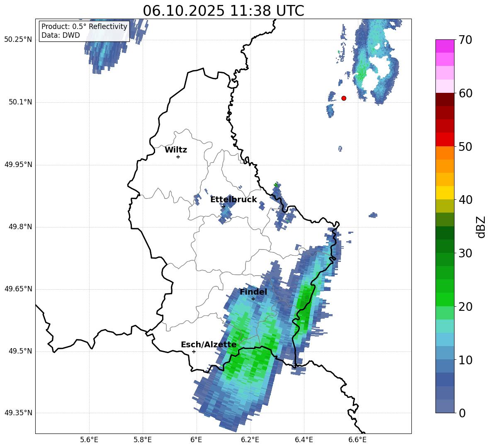491x448 pixels.
Task: Click the Findel station label
Action: coord(253,292)
